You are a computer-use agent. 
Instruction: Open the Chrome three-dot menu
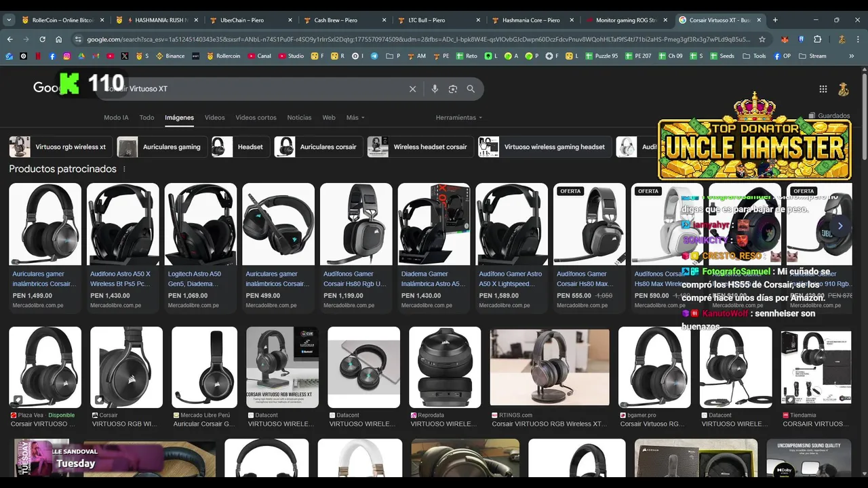pyautogui.click(x=857, y=39)
